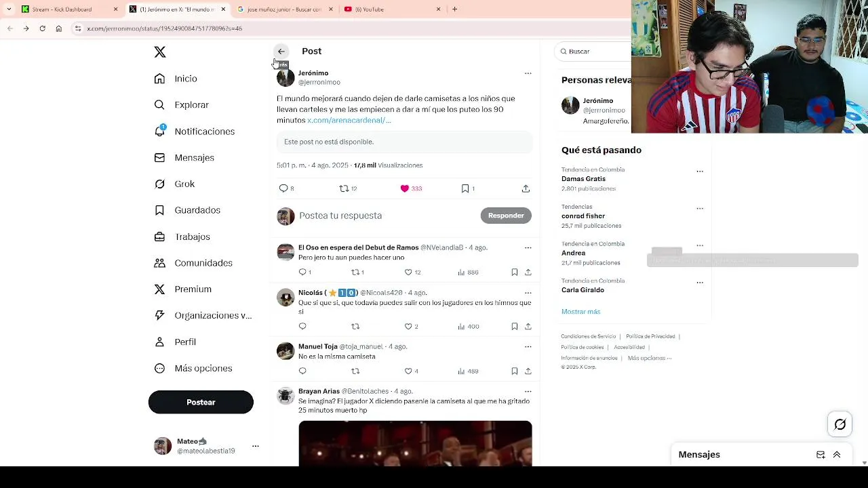
Task: Open options on Manuel Toja's reply
Action: 528,346
